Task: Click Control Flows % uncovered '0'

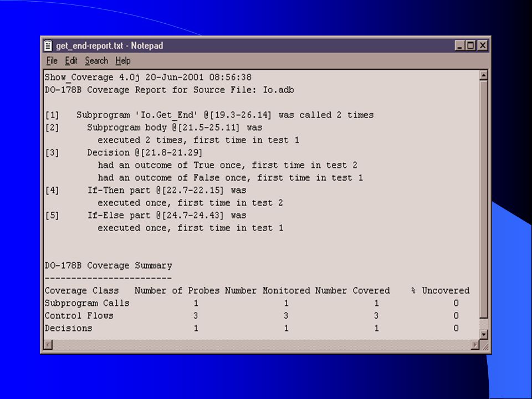Action: click(x=456, y=316)
